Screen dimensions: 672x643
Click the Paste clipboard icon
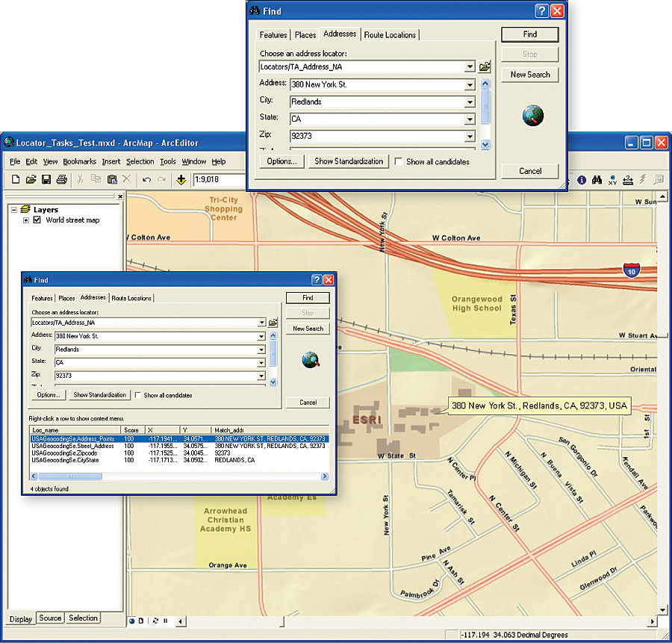[x=112, y=179]
